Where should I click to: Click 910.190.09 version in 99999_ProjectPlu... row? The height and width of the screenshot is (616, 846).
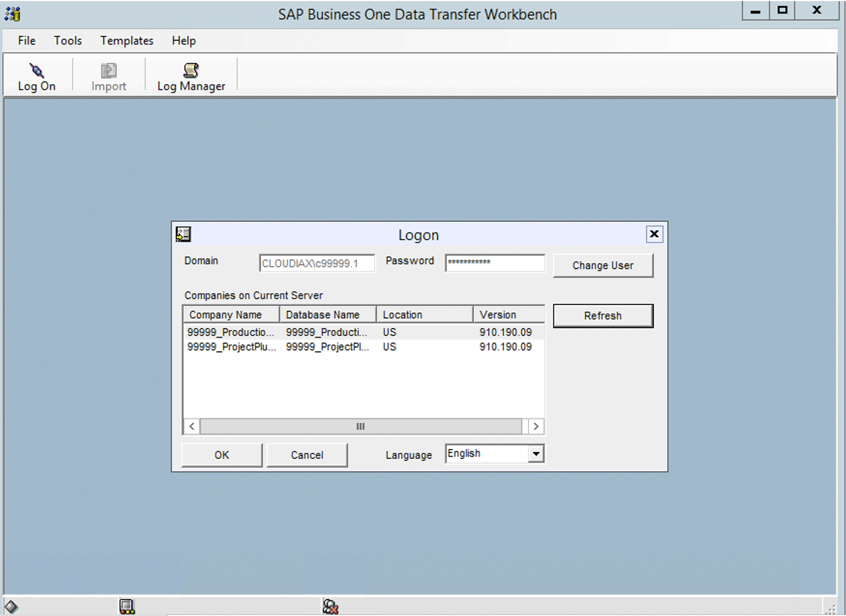coord(505,347)
